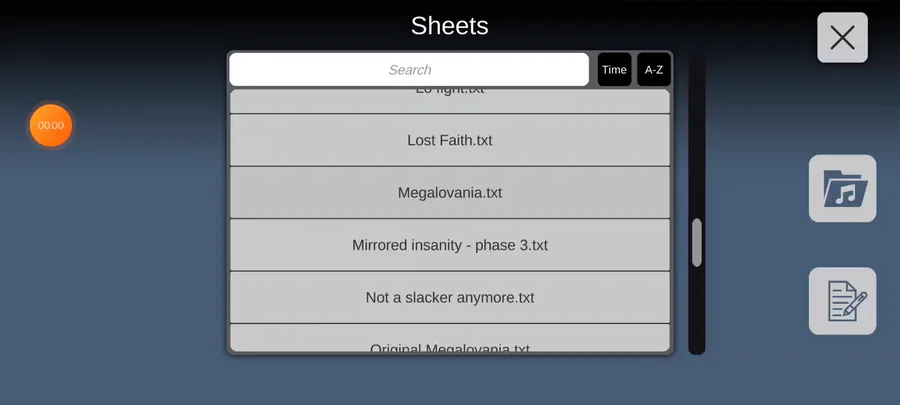
Task: Sort sheets by Time
Action: (614, 69)
